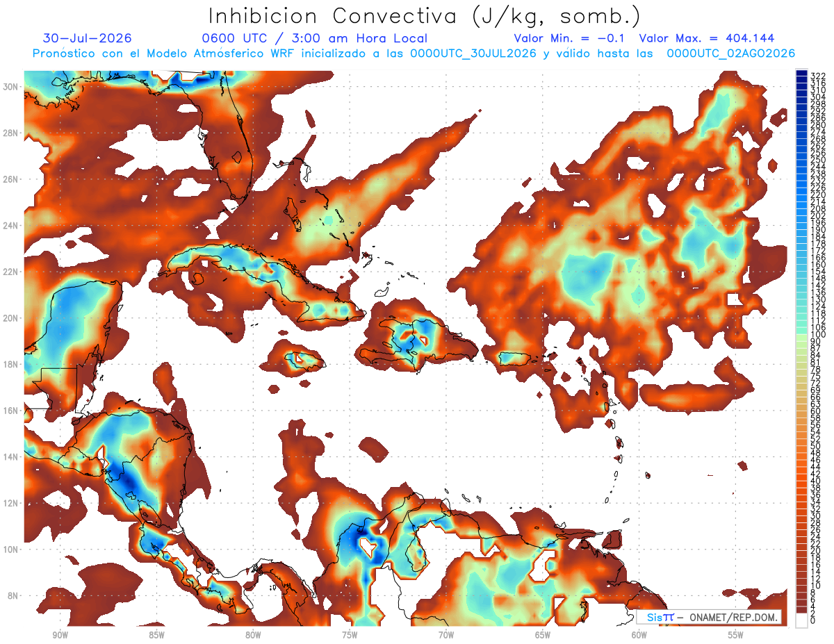Click the 'Inhibicion Convectiva (J/kg, somb.)' title
This screenshot has width=834, height=644.
coord(425,17)
